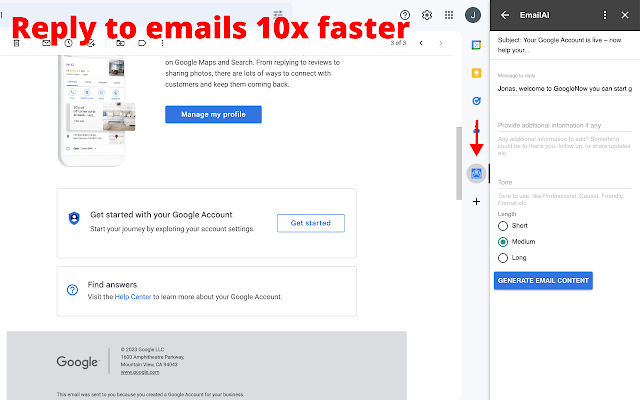
Task: Mark the email as unread
Action: tap(46, 43)
